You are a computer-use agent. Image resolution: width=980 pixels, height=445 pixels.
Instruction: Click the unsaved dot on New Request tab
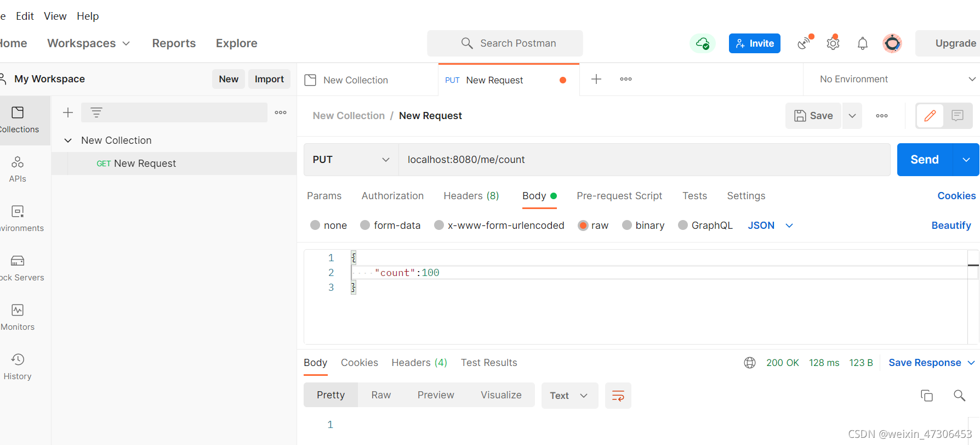click(563, 80)
